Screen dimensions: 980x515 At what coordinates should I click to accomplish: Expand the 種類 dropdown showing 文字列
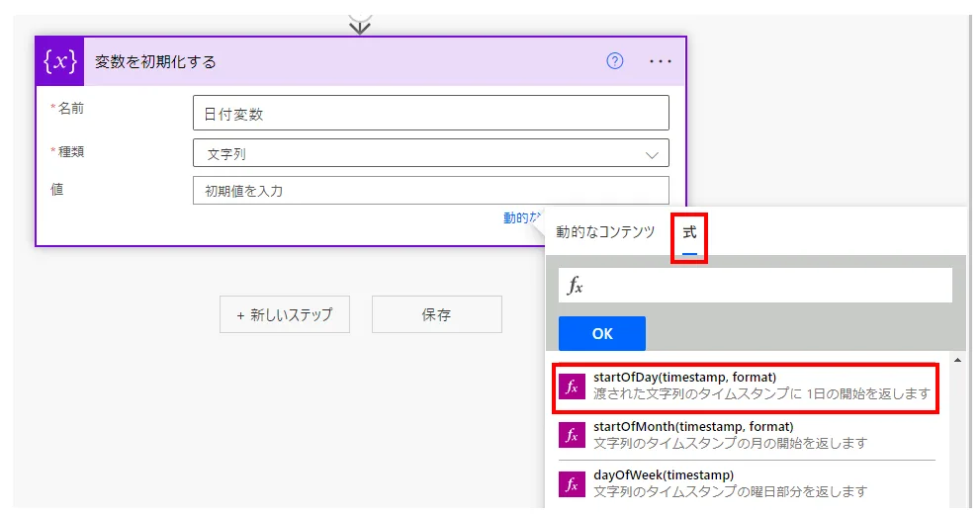click(430, 153)
